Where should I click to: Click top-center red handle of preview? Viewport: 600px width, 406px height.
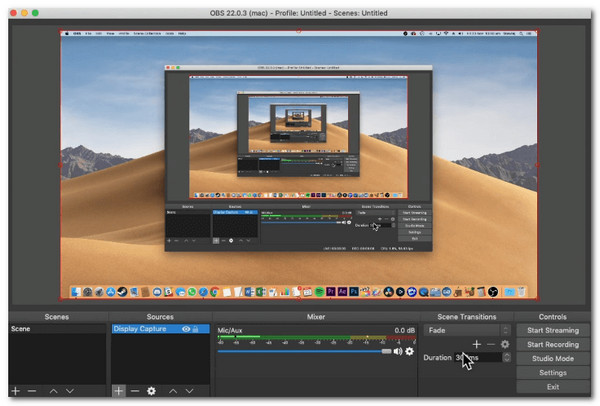click(299, 31)
